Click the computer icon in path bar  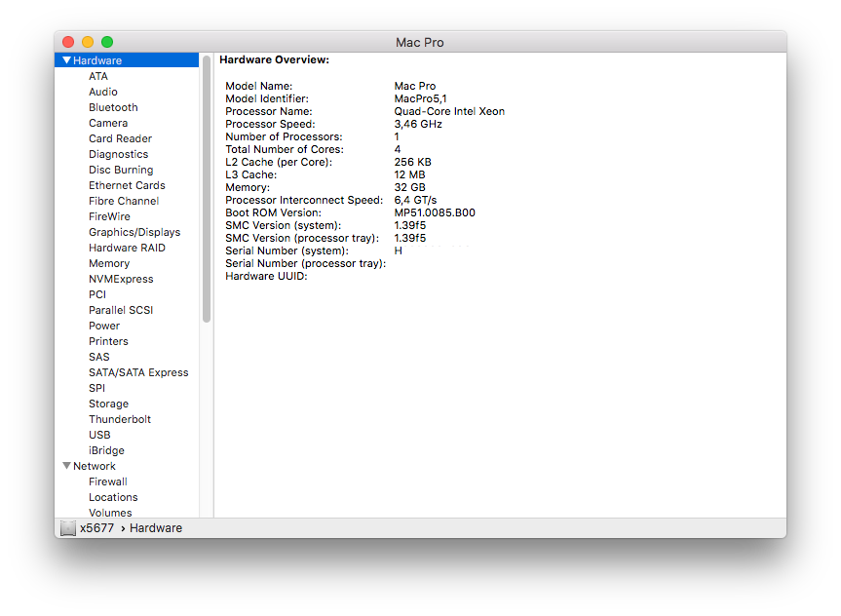point(68,528)
